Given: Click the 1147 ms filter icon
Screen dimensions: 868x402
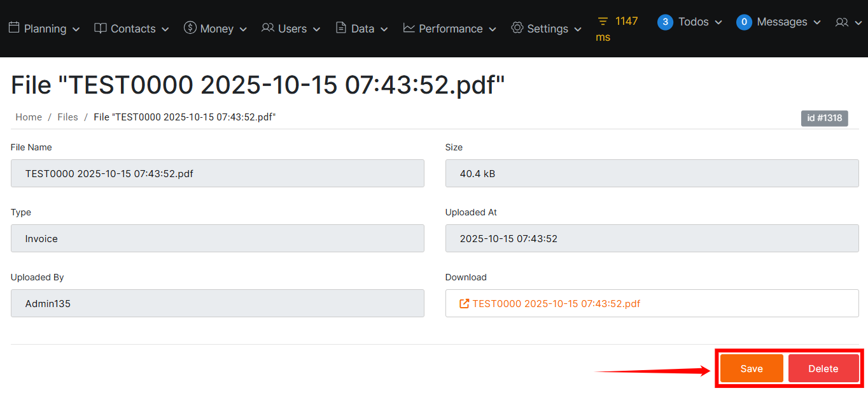Looking at the screenshot, I should pyautogui.click(x=603, y=22).
